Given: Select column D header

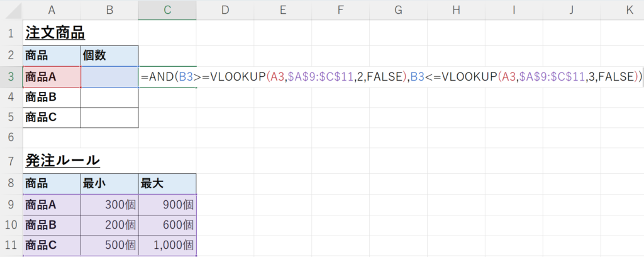Looking at the screenshot, I should pos(225,10).
